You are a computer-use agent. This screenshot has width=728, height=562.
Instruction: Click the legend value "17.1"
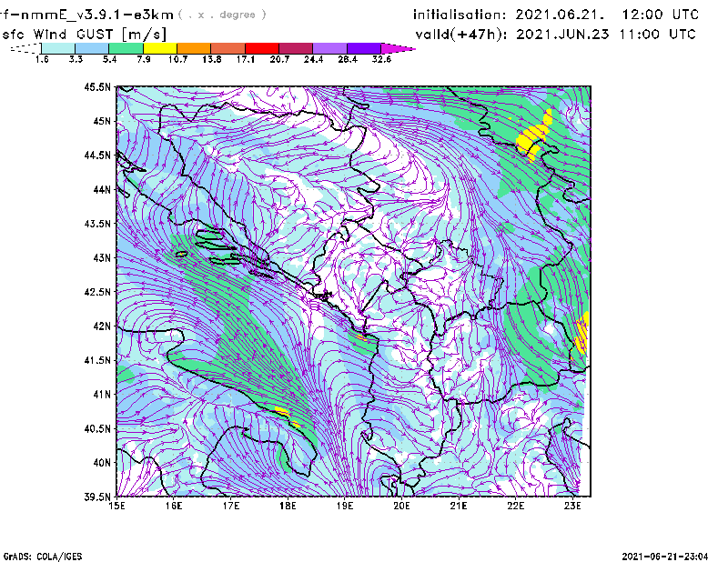[246, 59]
